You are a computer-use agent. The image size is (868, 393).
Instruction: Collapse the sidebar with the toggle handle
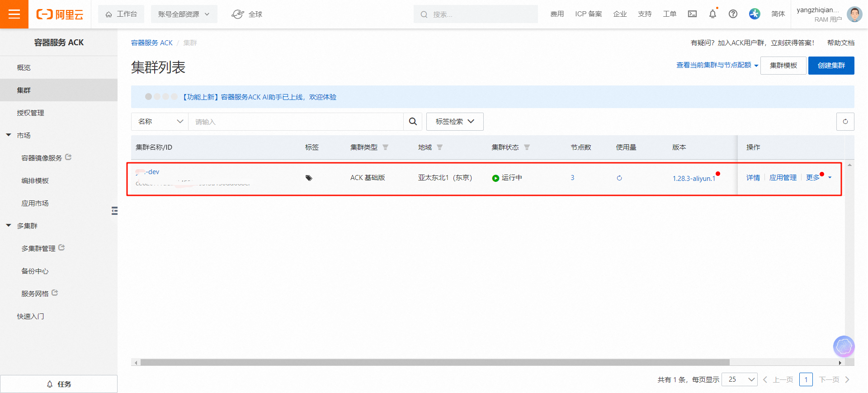pyautogui.click(x=114, y=211)
